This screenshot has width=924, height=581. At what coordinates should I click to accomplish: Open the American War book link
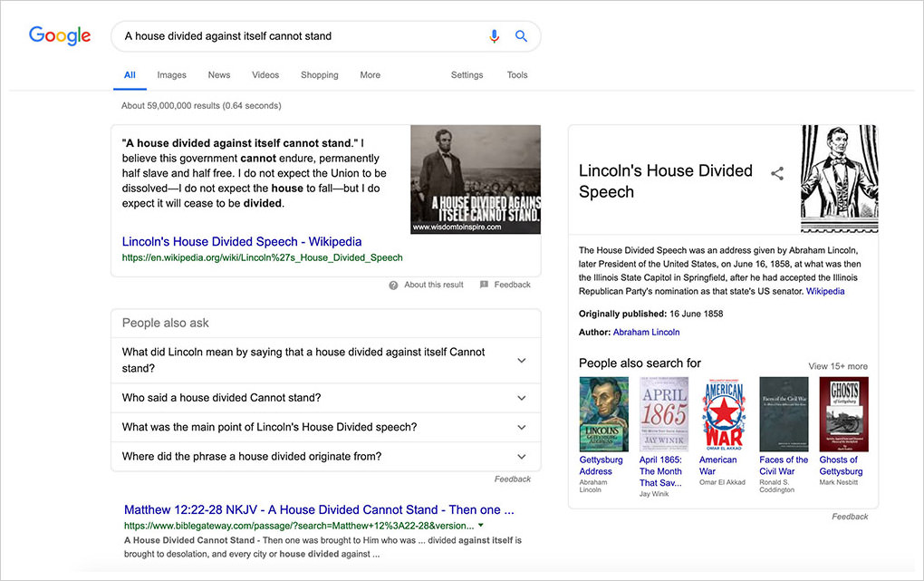tap(717, 465)
